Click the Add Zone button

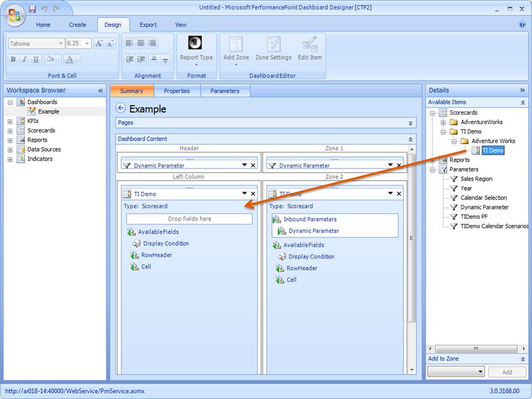(x=236, y=51)
